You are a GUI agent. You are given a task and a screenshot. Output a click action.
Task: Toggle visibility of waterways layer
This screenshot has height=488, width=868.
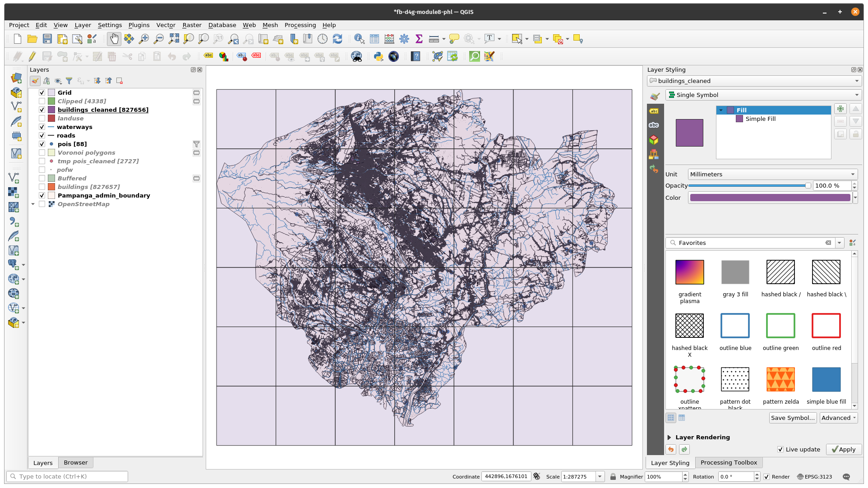tap(41, 127)
